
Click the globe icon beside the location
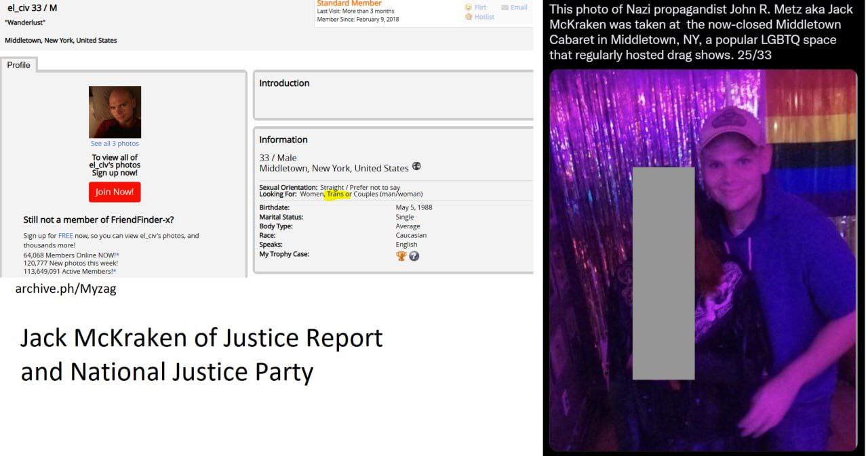416,167
